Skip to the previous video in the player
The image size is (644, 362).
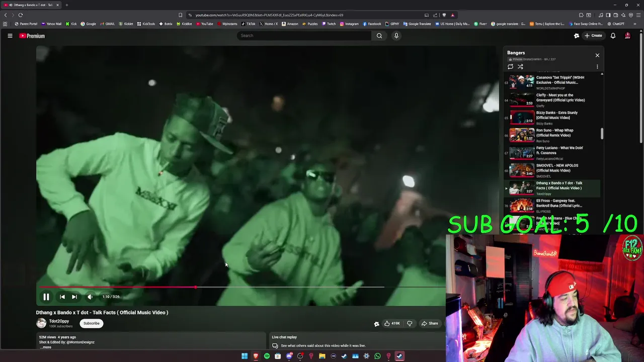(x=62, y=297)
